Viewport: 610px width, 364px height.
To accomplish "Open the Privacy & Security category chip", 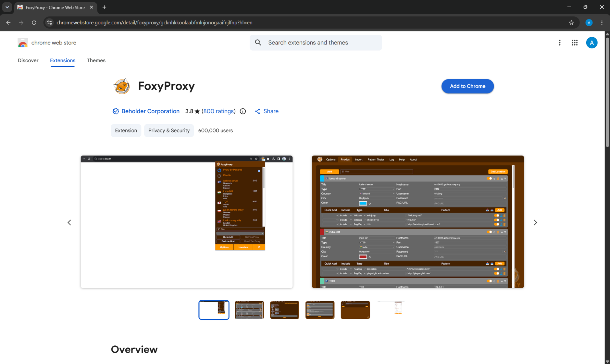I will 169,130.
